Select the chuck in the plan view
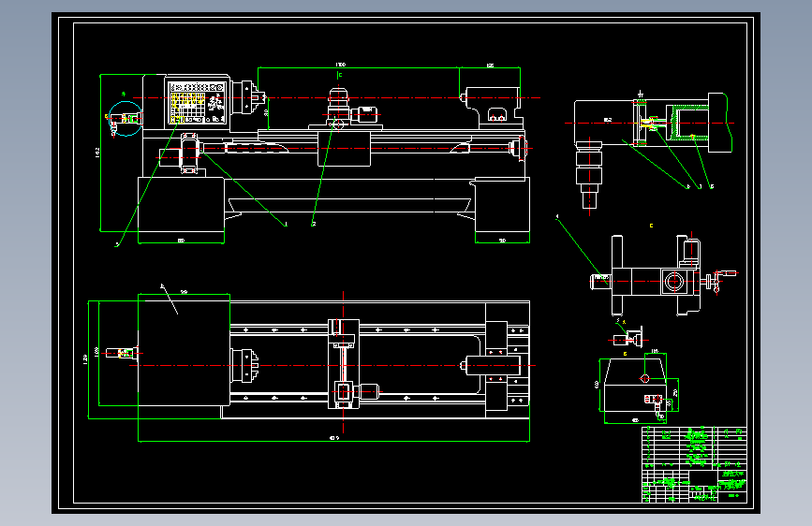The width and height of the screenshot is (812, 526). coord(244,366)
